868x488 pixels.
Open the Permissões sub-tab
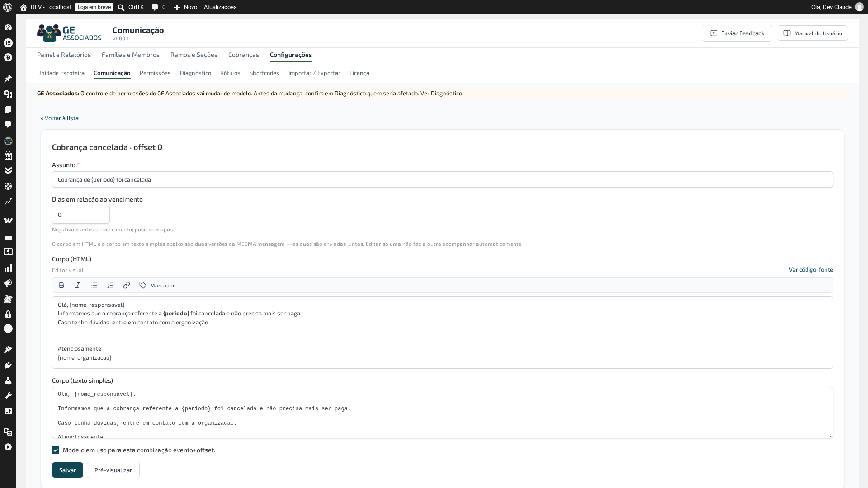155,73
